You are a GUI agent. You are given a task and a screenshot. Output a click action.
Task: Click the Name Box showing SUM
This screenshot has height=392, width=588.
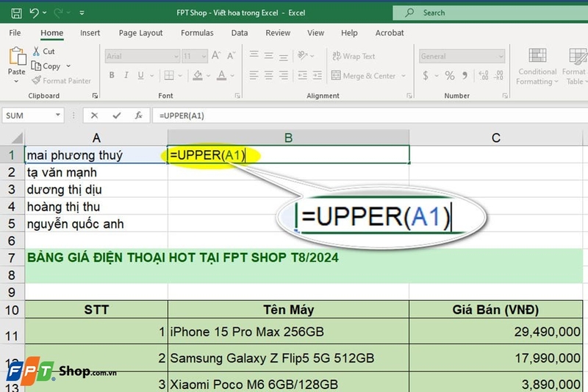pos(33,115)
